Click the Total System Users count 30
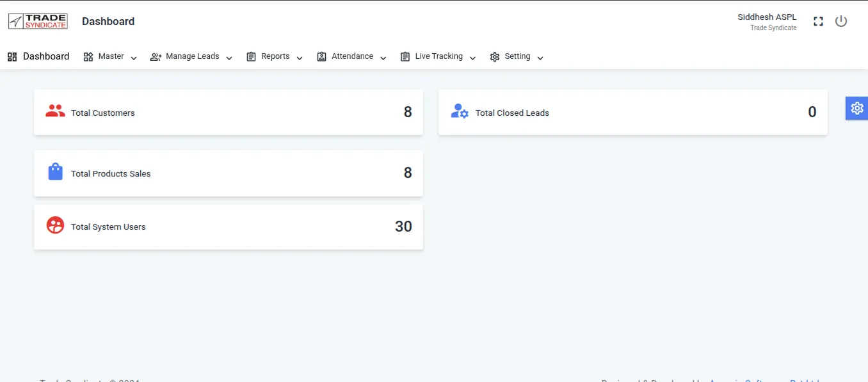 (403, 227)
